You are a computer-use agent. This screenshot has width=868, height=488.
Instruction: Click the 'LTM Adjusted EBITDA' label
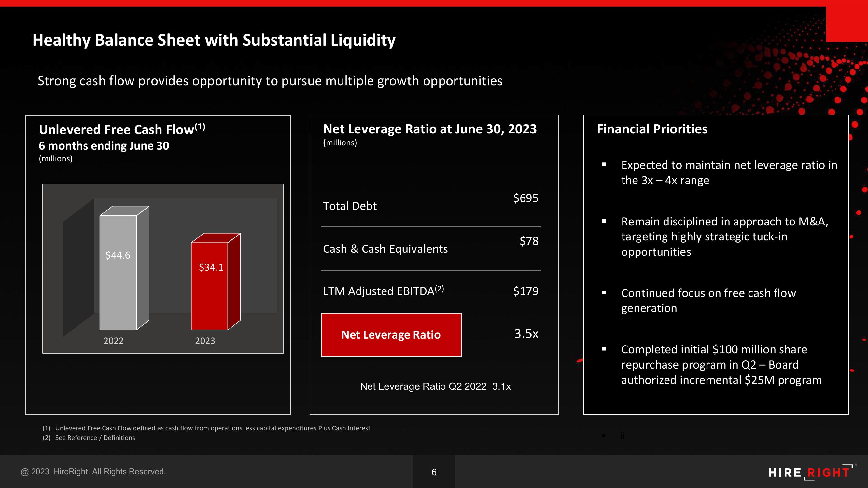(384, 290)
